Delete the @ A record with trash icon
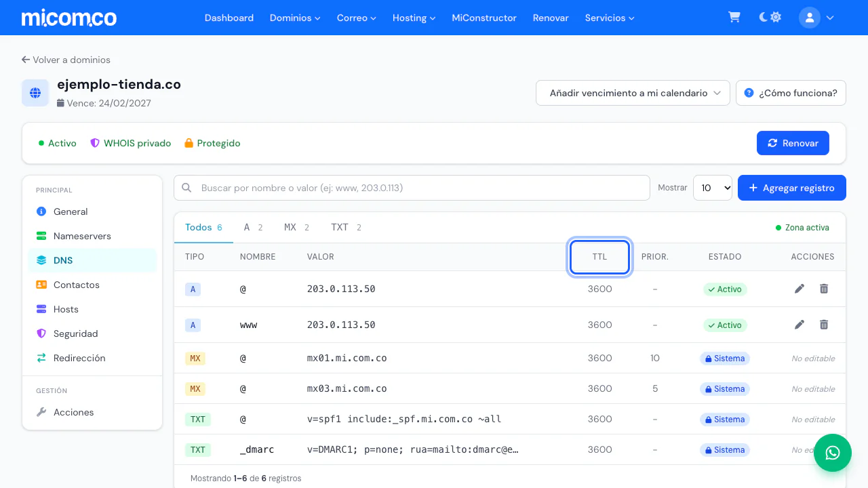868x488 pixels. point(824,289)
